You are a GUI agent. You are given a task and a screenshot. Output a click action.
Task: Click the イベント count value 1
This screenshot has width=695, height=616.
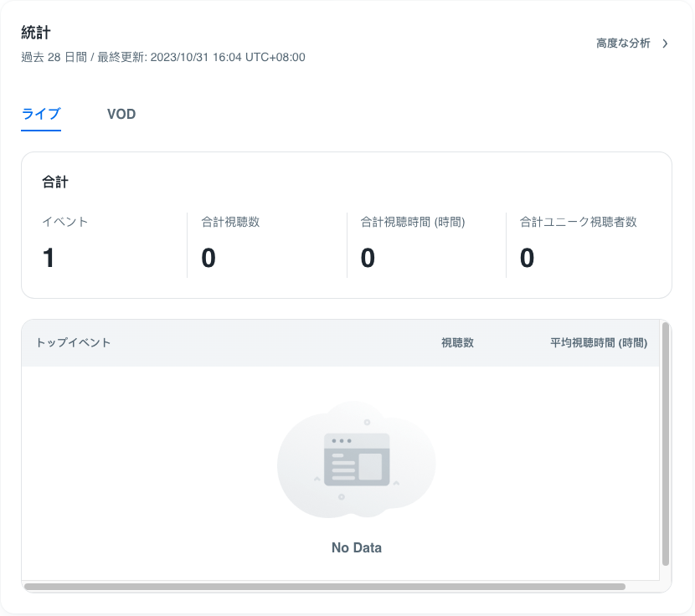(x=49, y=259)
